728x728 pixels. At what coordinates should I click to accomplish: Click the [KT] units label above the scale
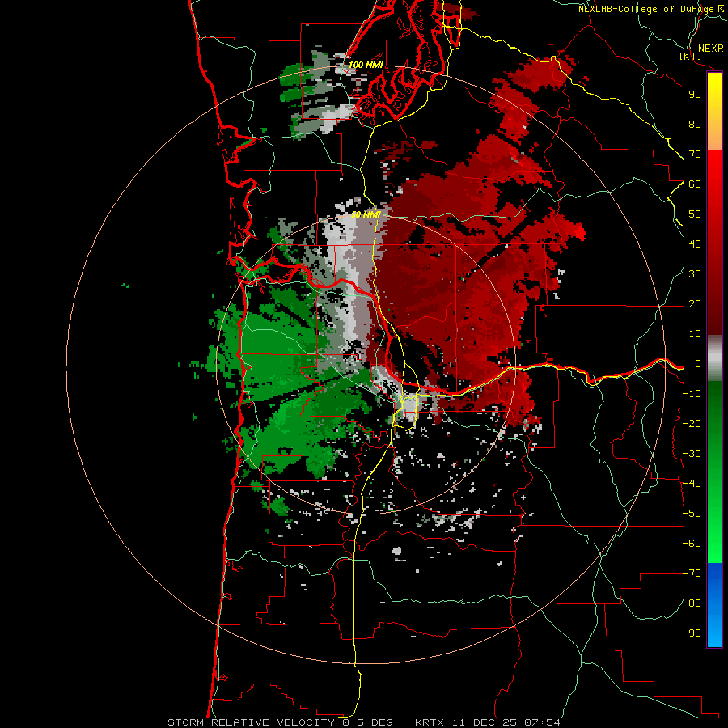pos(690,57)
